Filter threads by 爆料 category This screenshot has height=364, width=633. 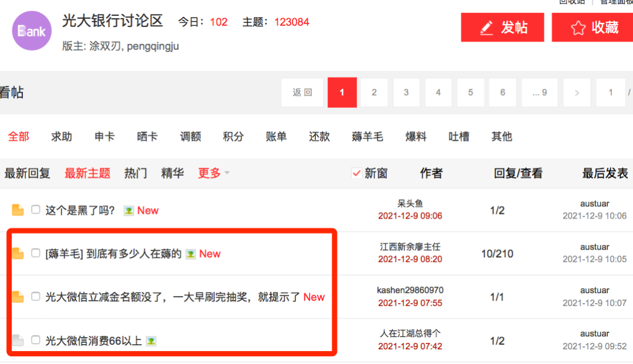(416, 137)
